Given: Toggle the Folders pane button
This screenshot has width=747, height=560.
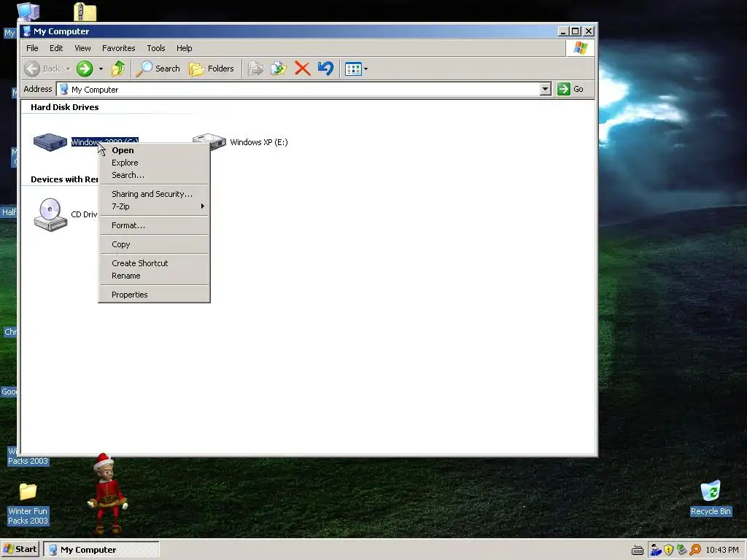Looking at the screenshot, I should (211, 69).
